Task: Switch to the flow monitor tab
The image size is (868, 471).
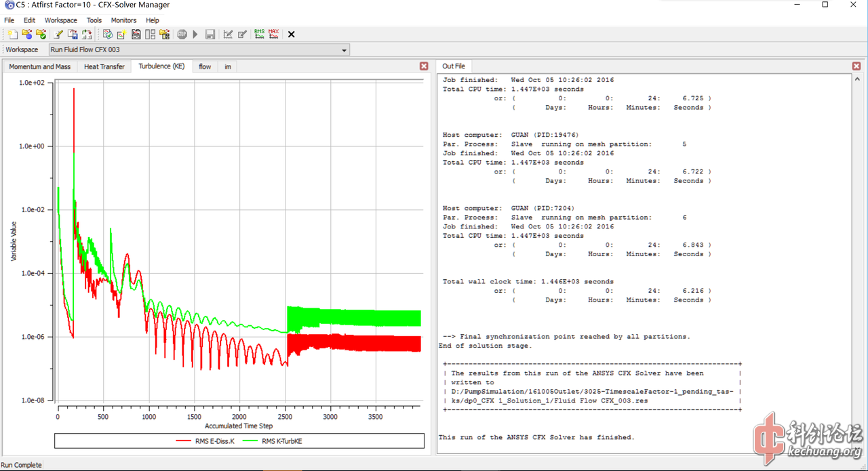Action: pyautogui.click(x=205, y=66)
